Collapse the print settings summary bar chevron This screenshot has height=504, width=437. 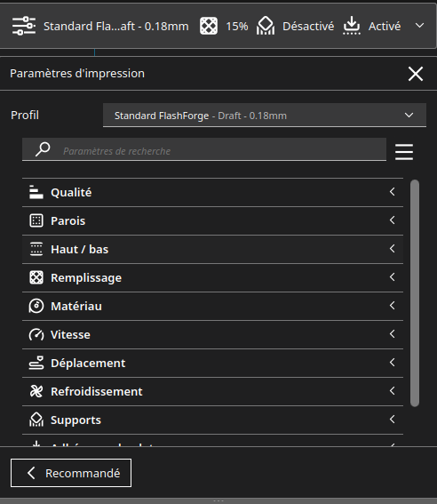pyautogui.click(x=419, y=26)
